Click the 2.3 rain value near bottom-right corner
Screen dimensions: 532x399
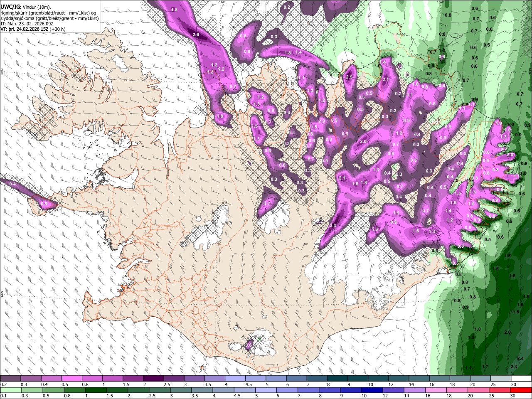tap(514, 367)
